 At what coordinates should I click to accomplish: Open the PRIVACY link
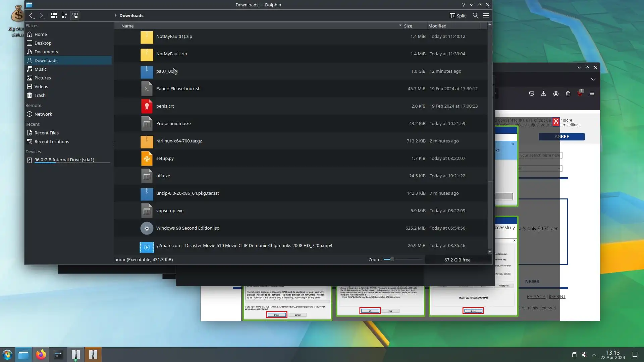(536, 296)
